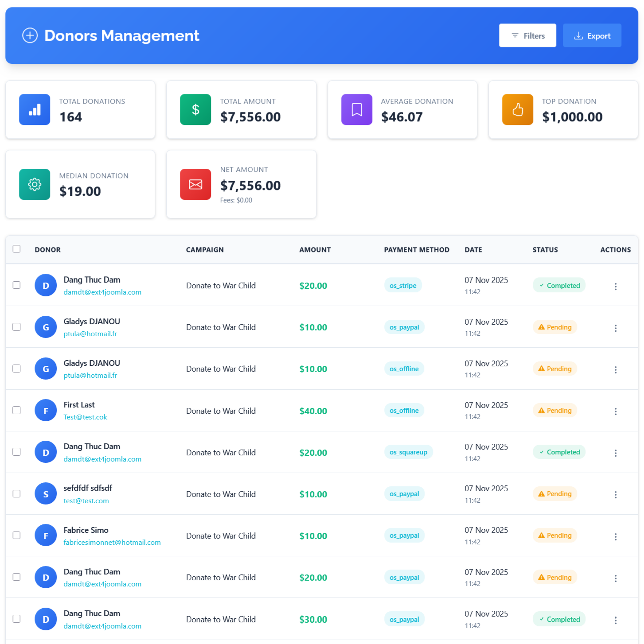Click the Completed status badge on $30.00 row
Screen dimensions: 644x644
(559, 619)
